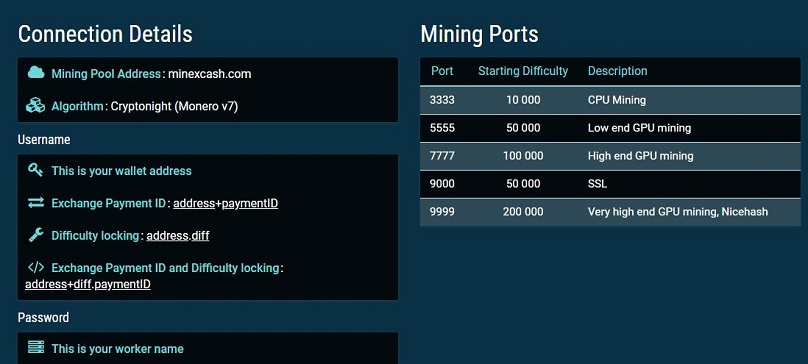The height and width of the screenshot is (364, 808).
Task: Select the port 5555 Low end GPU row
Action: (x=610, y=128)
